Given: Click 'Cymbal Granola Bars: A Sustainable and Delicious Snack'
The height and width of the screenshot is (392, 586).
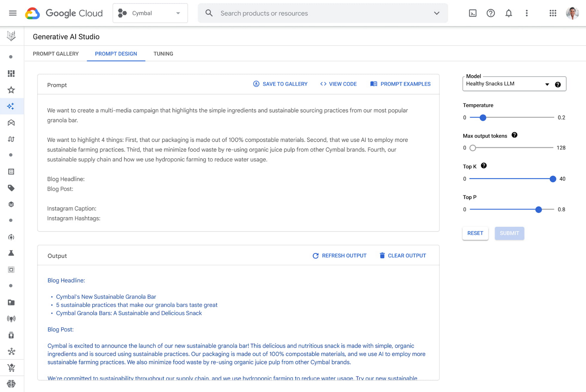Looking at the screenshot, I should [x=129, y=313].
